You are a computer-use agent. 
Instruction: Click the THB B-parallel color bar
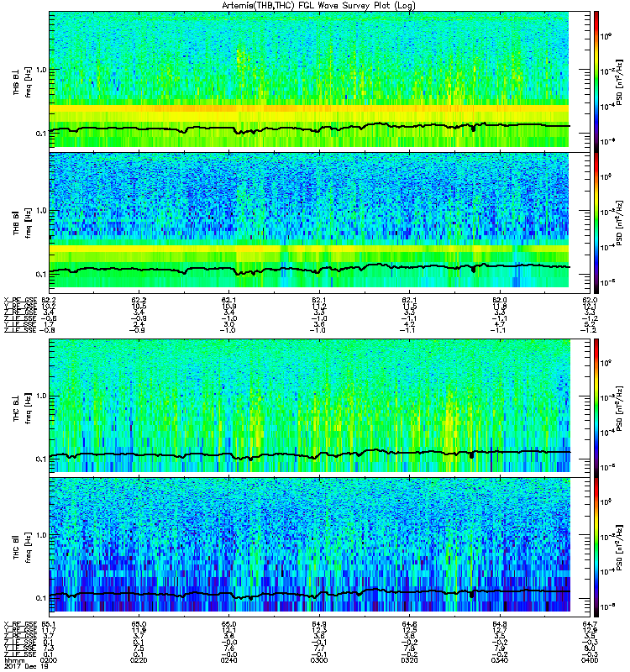(596, 223)
